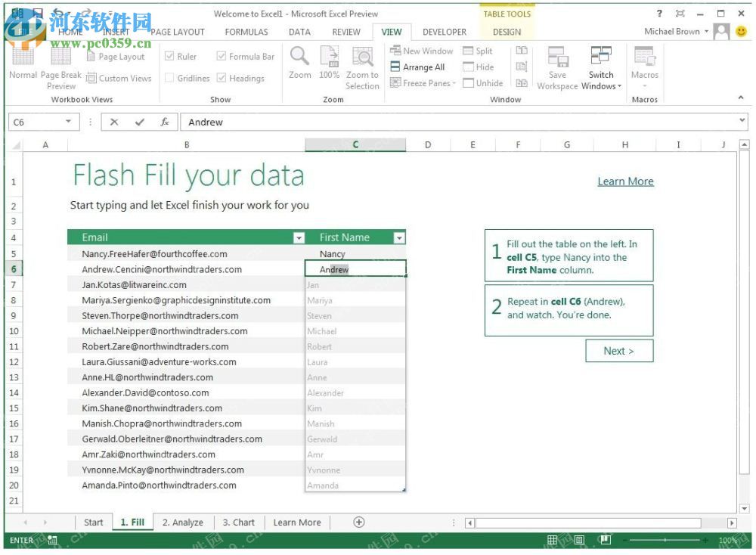Open the First Name column filter arrow

point(398,237)
